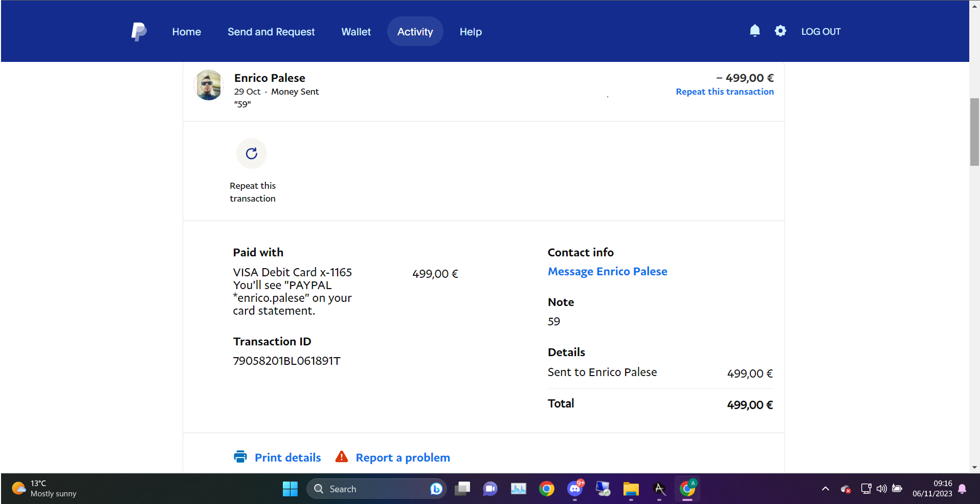The width and height of the screenshot is (980, 504).
Task: Expand the system tray hidden icons chevron
Action: 825,489
